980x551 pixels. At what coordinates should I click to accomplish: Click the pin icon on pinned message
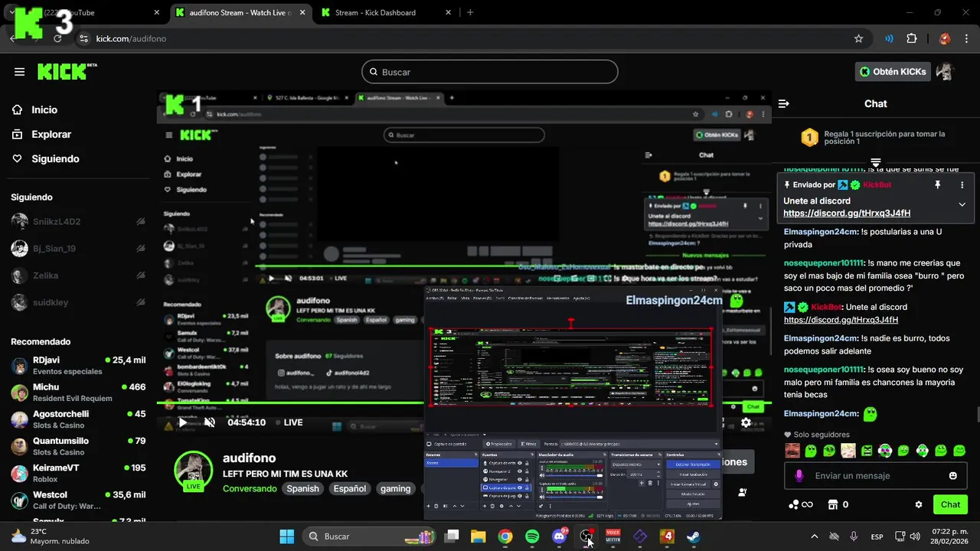pos(937,185)
